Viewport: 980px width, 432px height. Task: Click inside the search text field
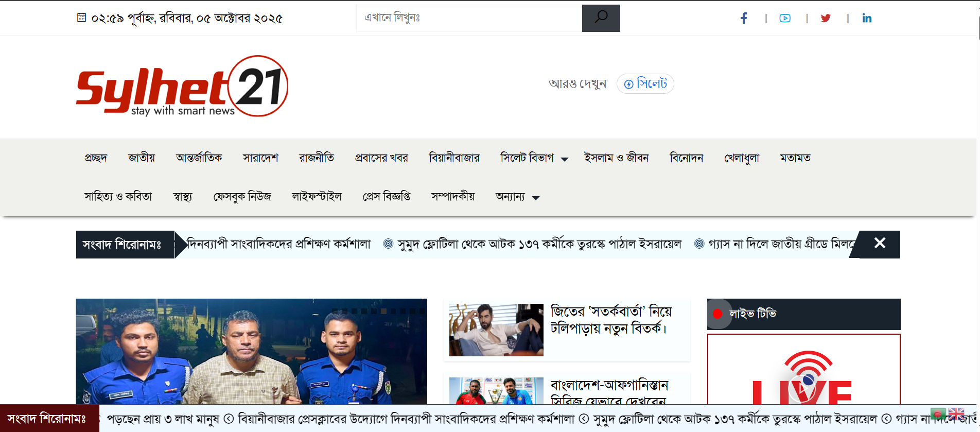tap(468, 18)
